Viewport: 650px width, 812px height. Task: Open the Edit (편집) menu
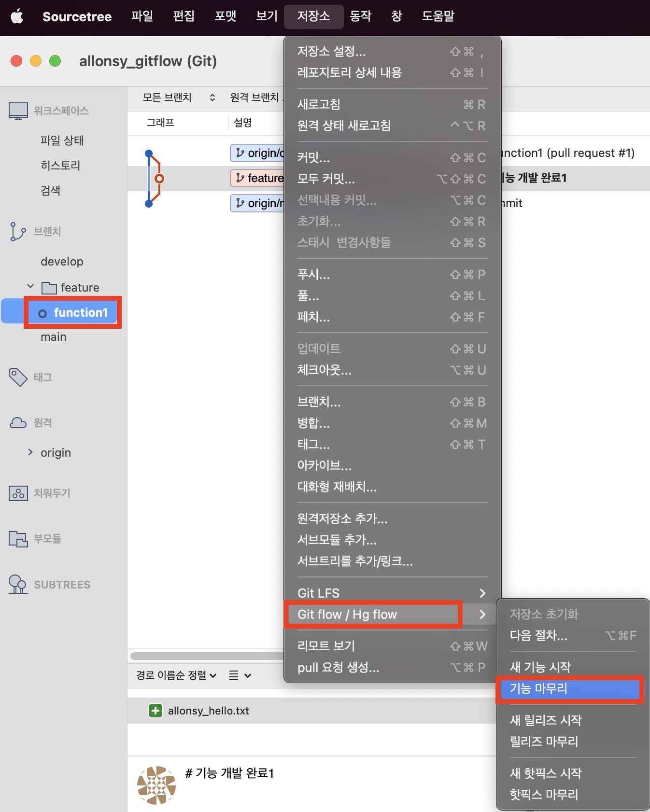tap(184, 16)
